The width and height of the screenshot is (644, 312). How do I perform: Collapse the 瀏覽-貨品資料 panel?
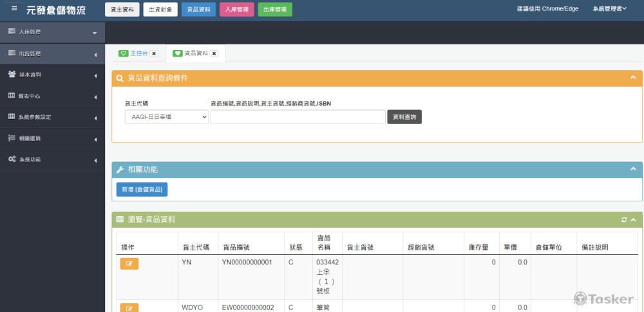[x=633, y=220]
